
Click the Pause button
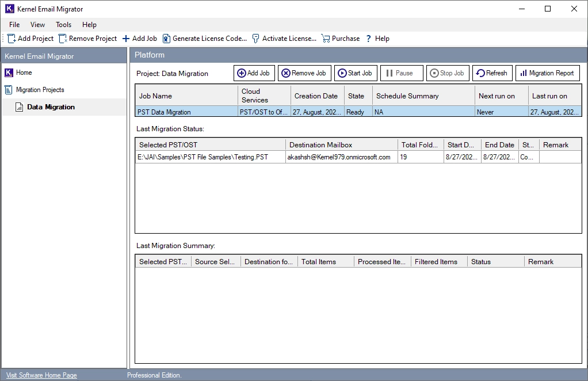[402, 73]
